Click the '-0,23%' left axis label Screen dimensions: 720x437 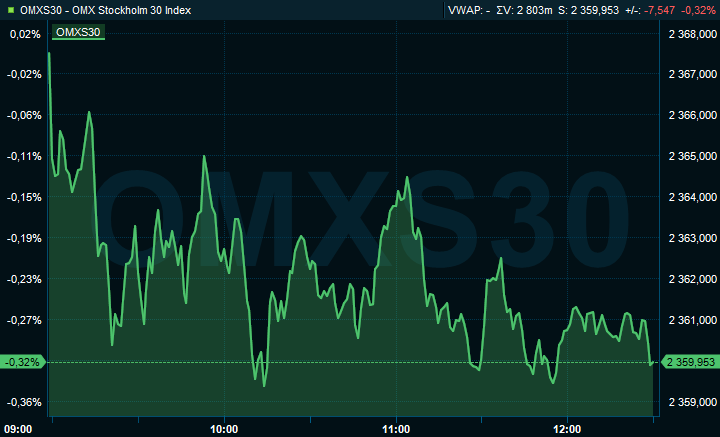tap(24, 279)
